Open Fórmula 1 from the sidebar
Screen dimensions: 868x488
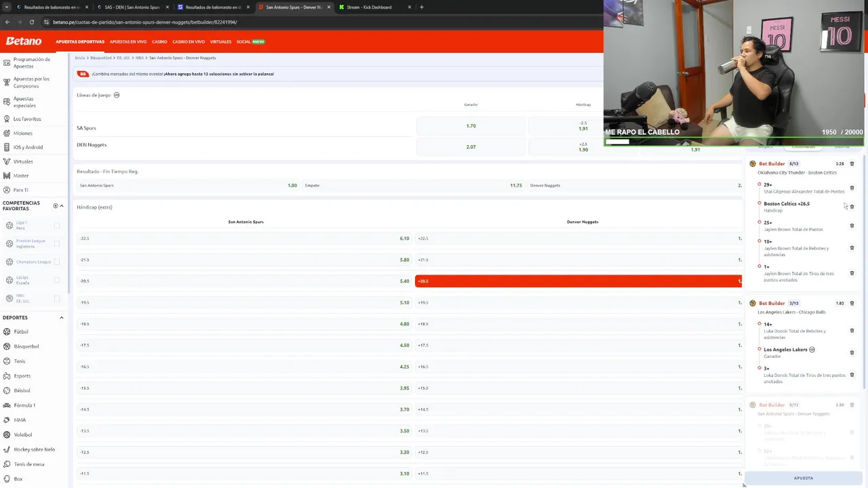pyautogui.click(x=24, y=405)
